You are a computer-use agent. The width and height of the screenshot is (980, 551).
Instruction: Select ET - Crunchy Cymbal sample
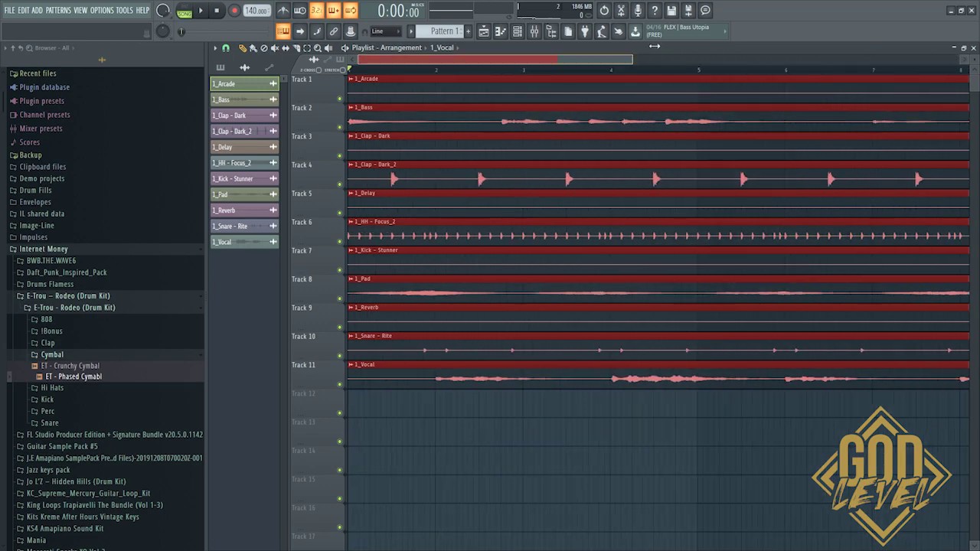(70, 367)
